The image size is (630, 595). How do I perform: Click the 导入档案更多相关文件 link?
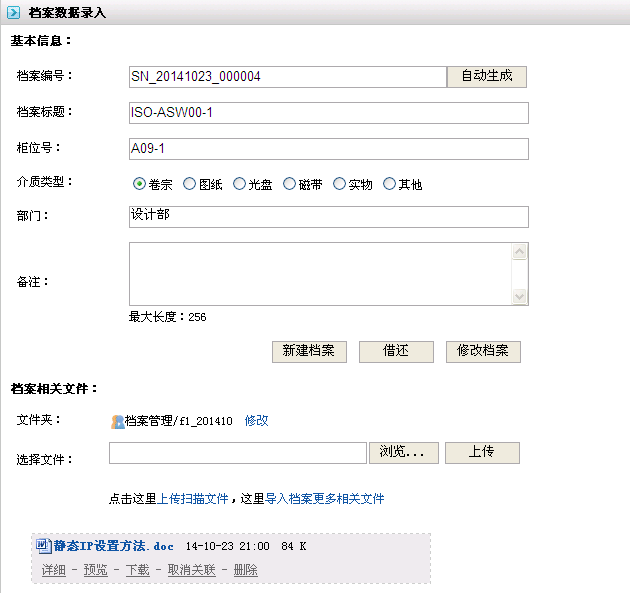[x=325, y=498]
